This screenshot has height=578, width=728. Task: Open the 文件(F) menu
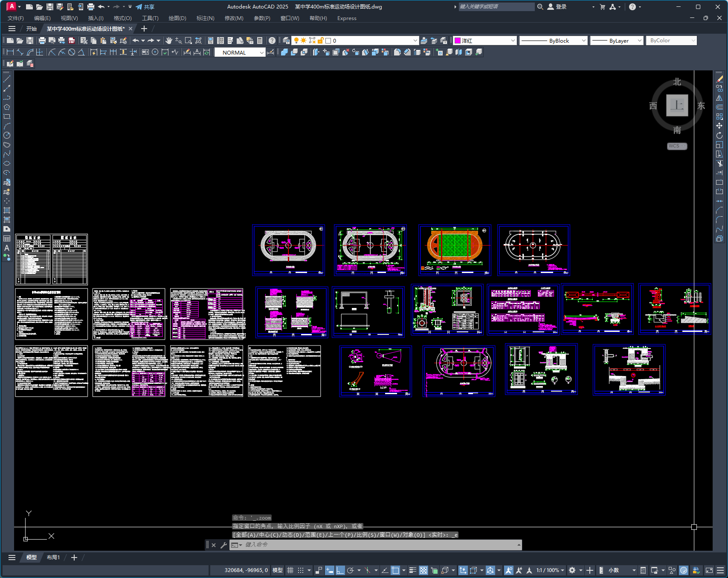coord(16,18)
